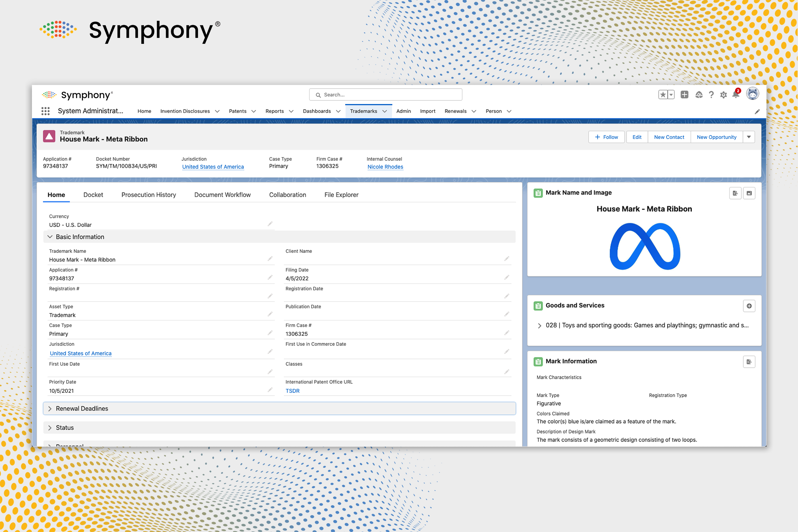The image size is (798, 532).
Task: Click the edit icon on Mark Information panel
Action: click(x=749, y=362)
